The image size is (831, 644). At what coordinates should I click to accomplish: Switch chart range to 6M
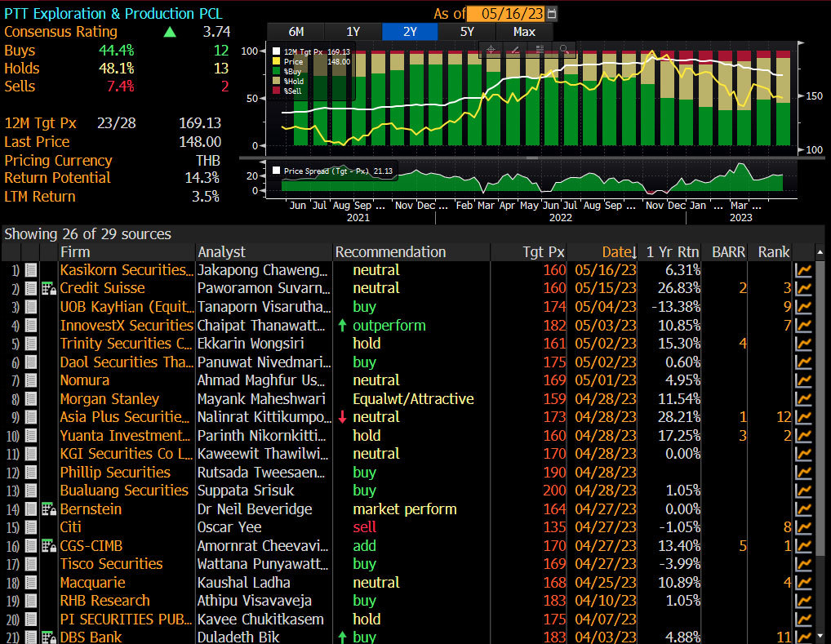tap(296, 32)
